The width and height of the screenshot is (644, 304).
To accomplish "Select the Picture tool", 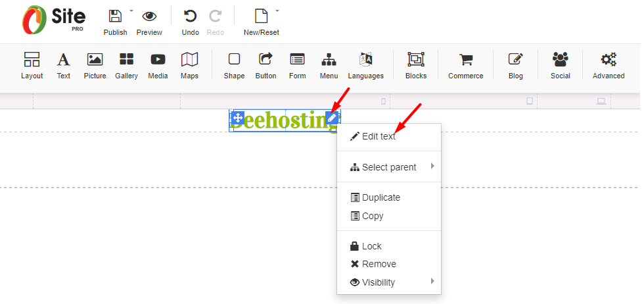I will click(95, 65).
